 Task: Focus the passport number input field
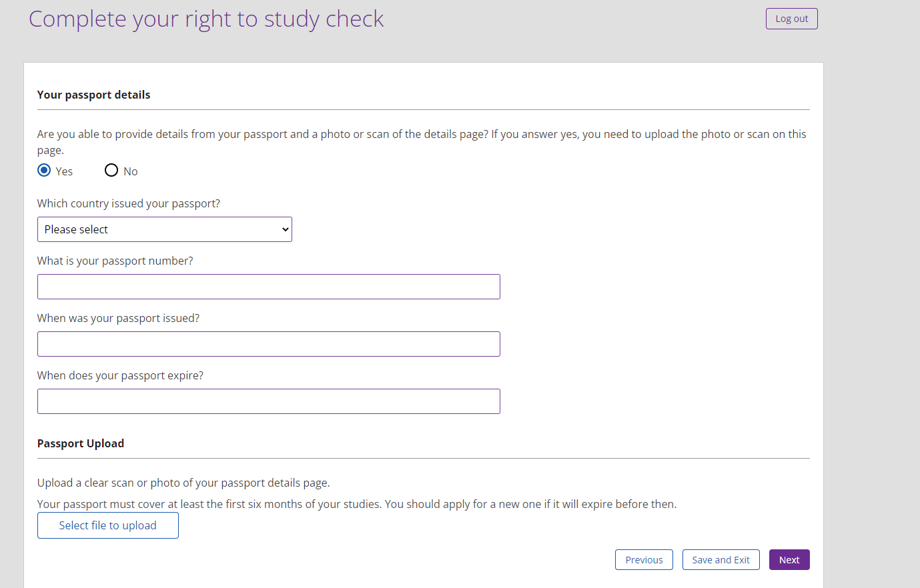pyautogui.click(x=268, y=287)
